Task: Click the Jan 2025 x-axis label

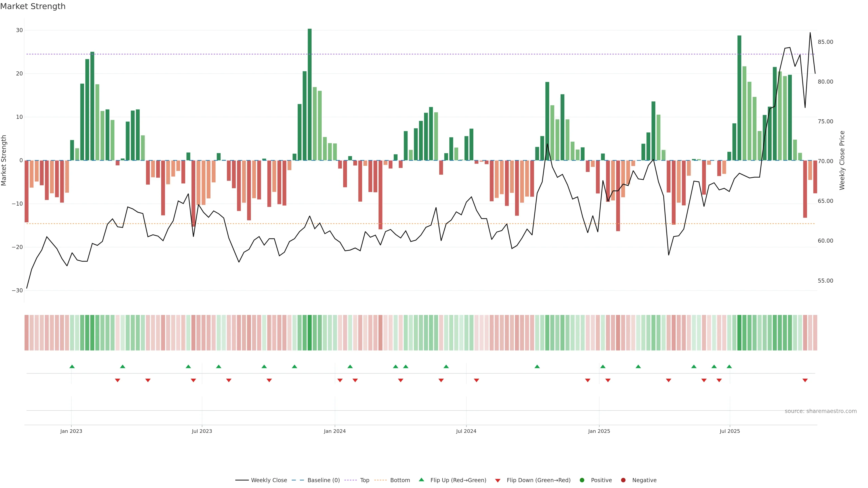Action: click(x=599, y=431)
